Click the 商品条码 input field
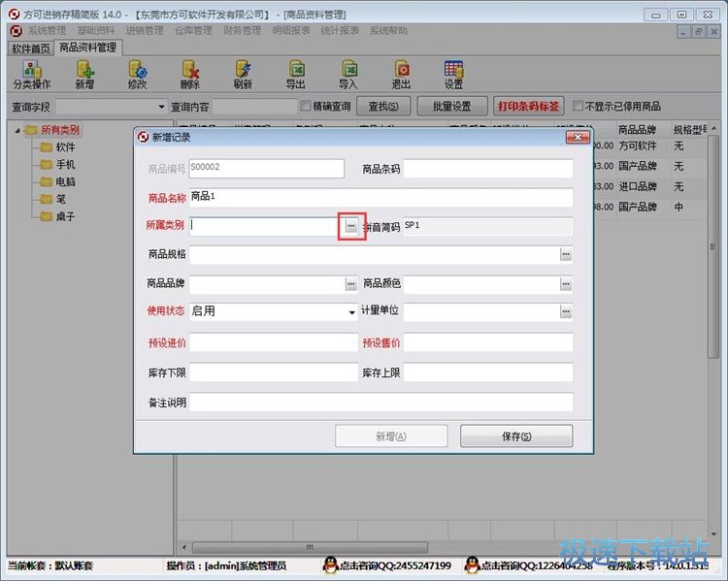728x581 pixels. [488, 169]
